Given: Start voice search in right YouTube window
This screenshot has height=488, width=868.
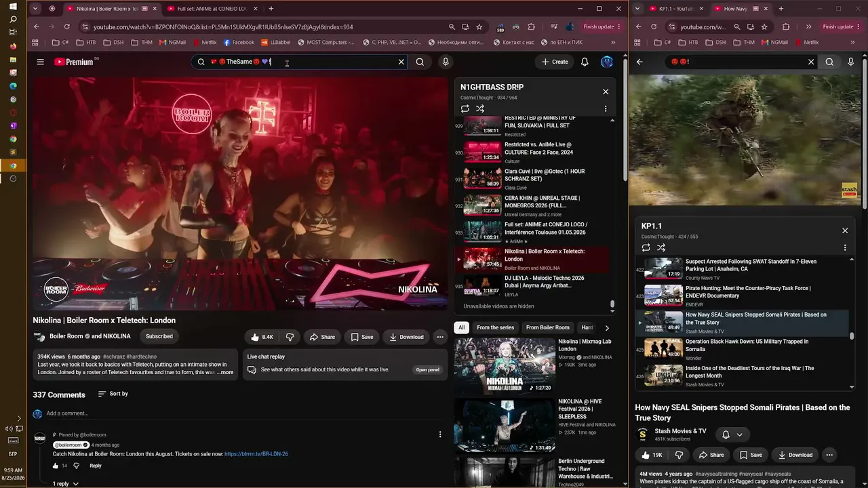Looking at the screenshot, I should pos(851,62).
